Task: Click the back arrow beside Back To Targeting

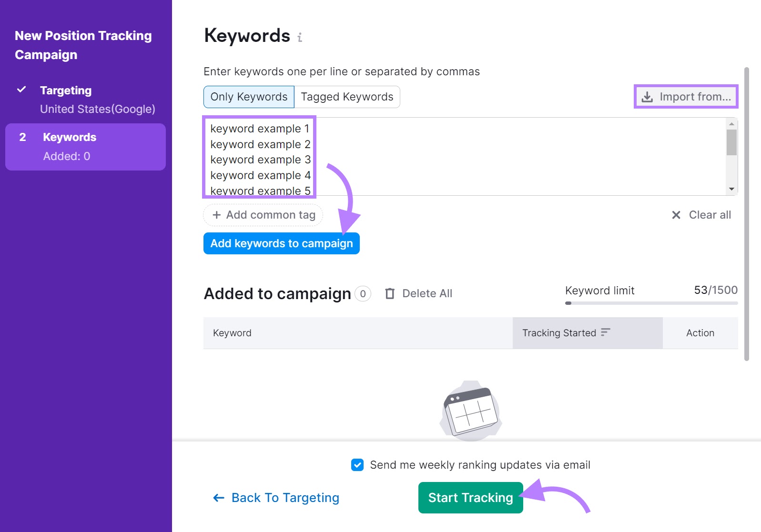Action: [x=218, y=498]
